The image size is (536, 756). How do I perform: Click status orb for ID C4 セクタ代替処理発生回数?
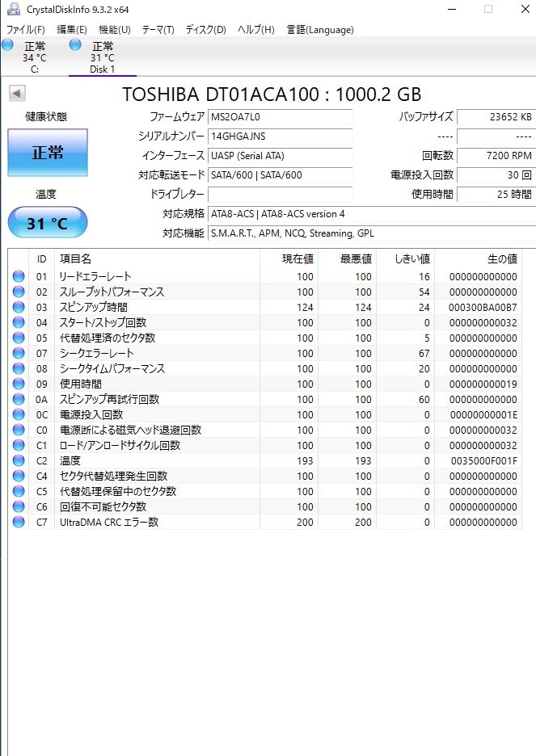tap(19, 476)
